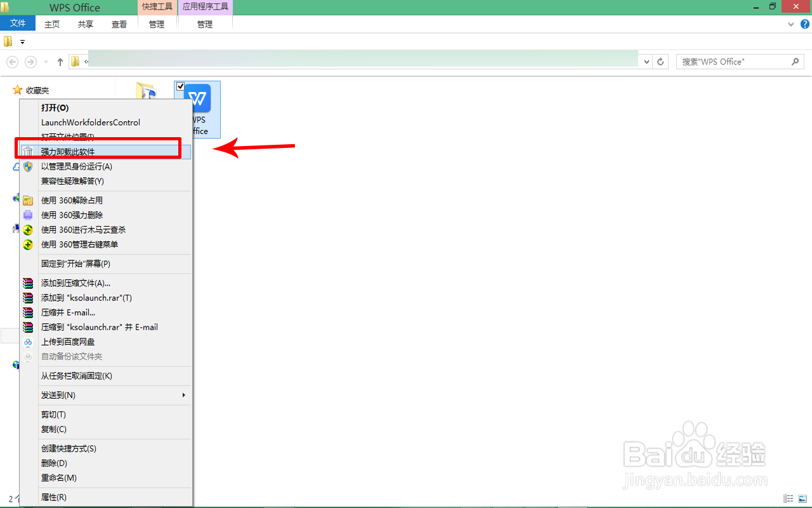Click the search magnifier icon
This screenshot has height=508, width=812.
[796, 62]
